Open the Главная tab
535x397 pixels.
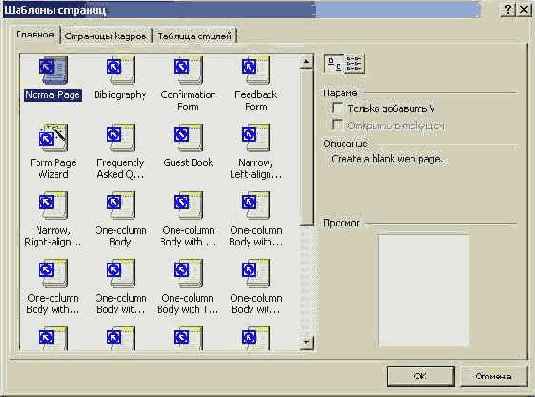(x=35, y=35)
